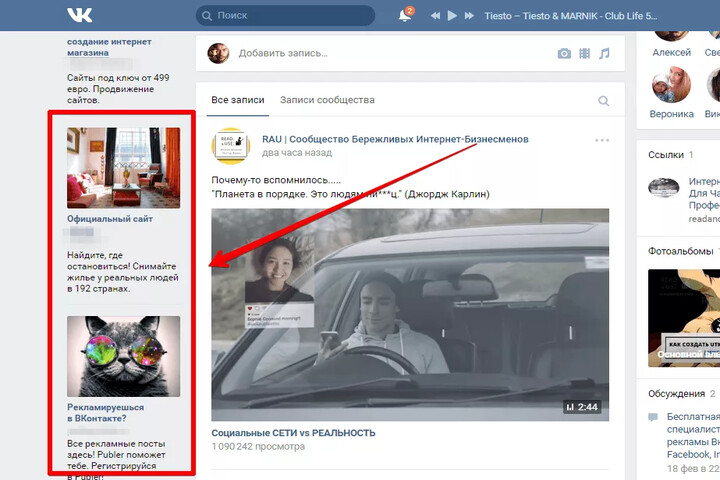Search wall posts with magnifier icon
The width and height of the screenshot is (720, 480).
click(x=603, y=101)
